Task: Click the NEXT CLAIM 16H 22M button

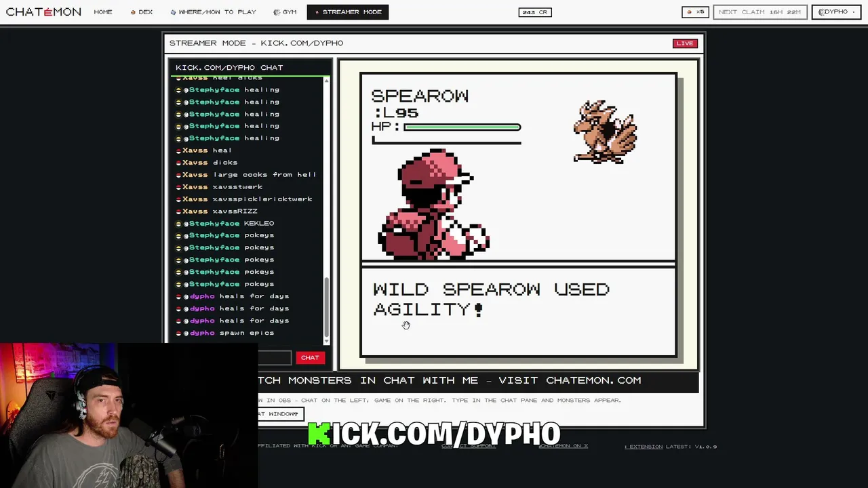Action: (x=759, y=12)
